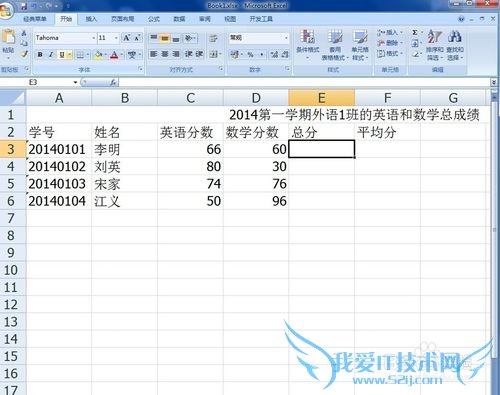500x395 pixels.
Task: Toggle Bold formatting
Action: click(40, 54)
